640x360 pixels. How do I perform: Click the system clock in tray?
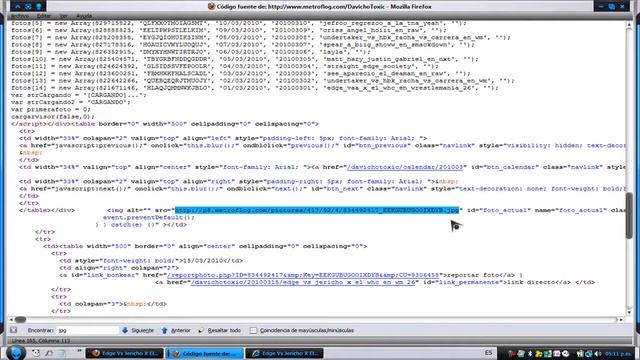(x=618, y=353)
